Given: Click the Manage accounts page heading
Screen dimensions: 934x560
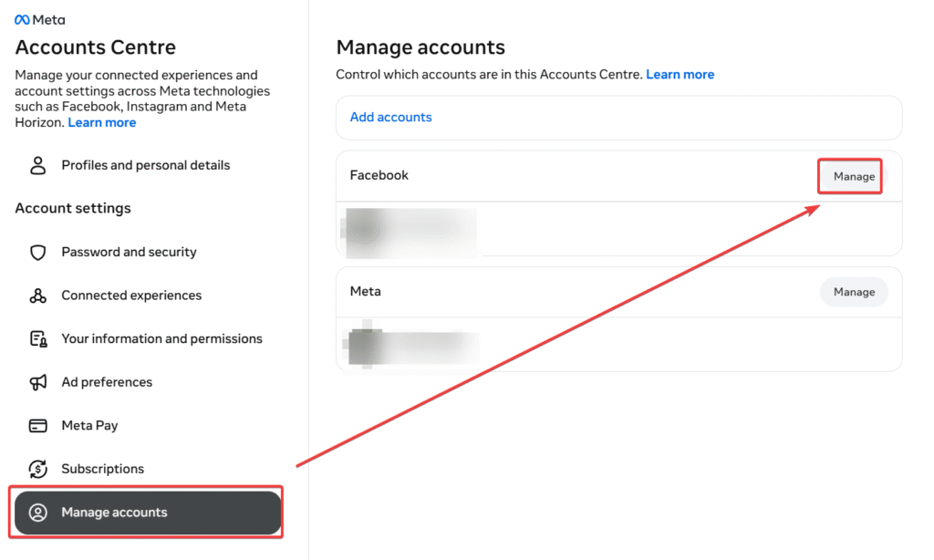Looking at the screenshot, I should 420,47.
